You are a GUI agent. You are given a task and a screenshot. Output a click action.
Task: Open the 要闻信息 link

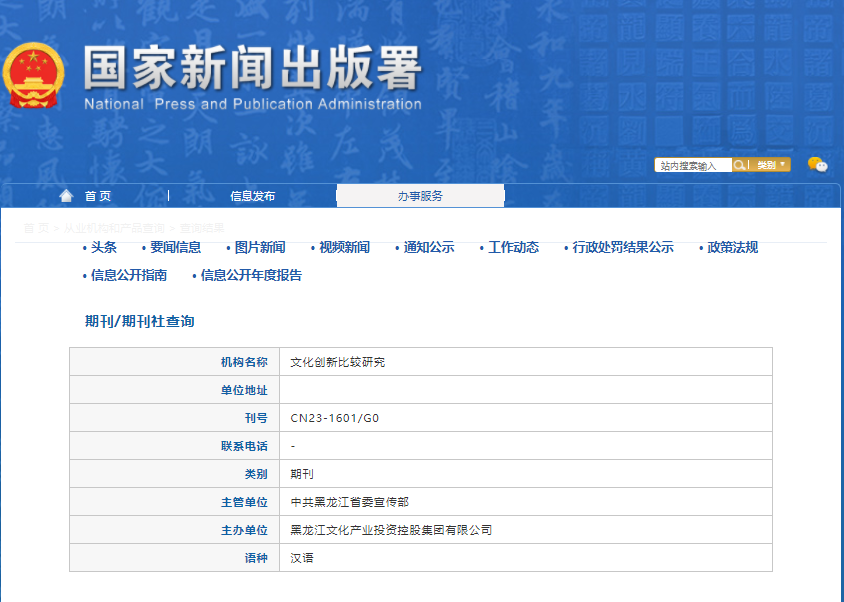click(x=176, y=248)
